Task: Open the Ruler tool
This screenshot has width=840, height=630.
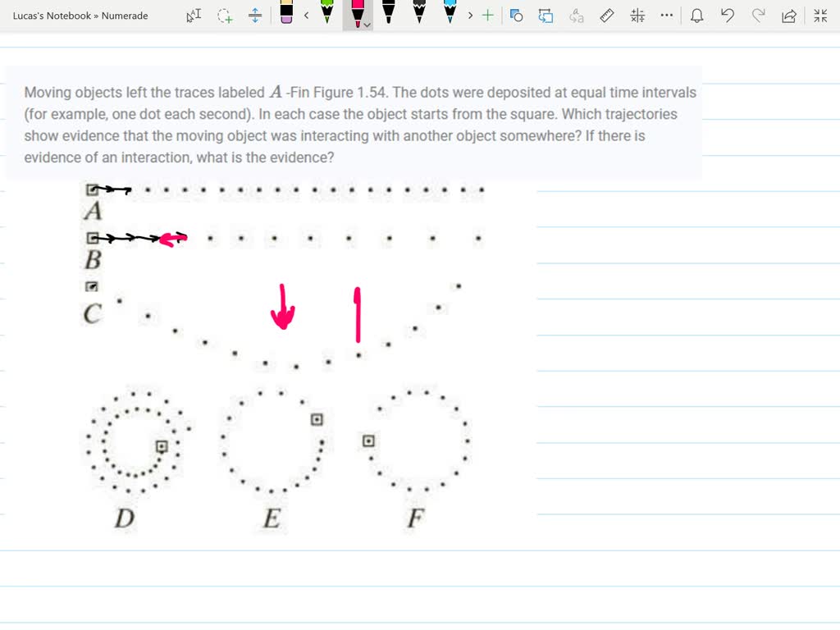Action: 607,15
